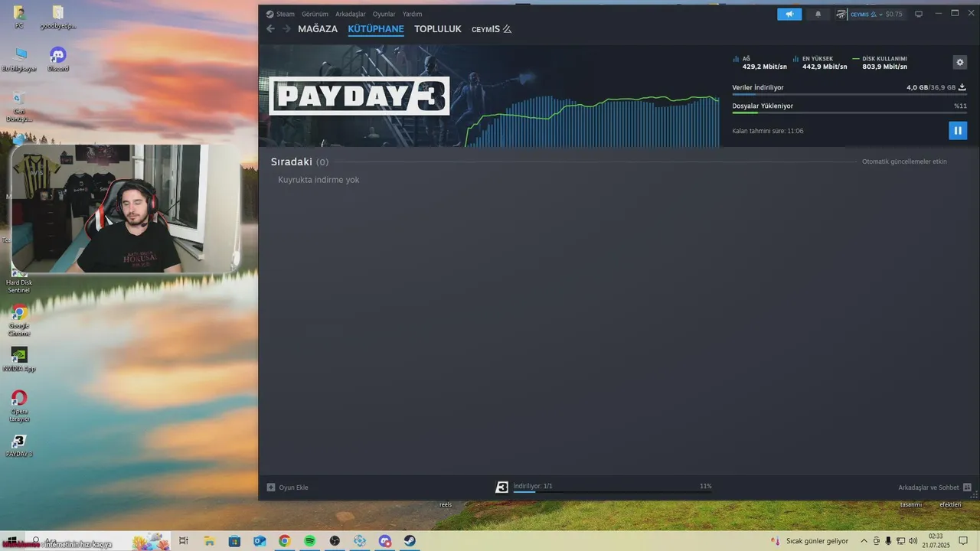Open Steam notifications bell

pos(818,14)
